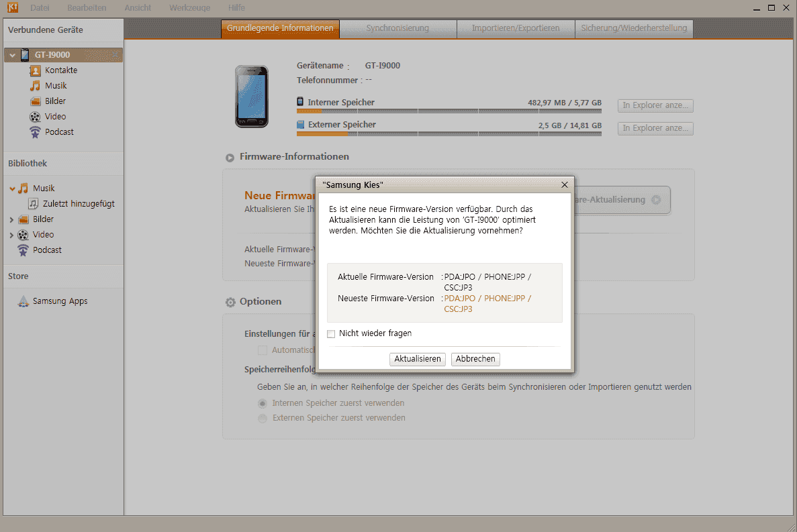This screenshot has height=532, width=797.
Task: Open the Ansicht menu
Action: pos(138,7)
